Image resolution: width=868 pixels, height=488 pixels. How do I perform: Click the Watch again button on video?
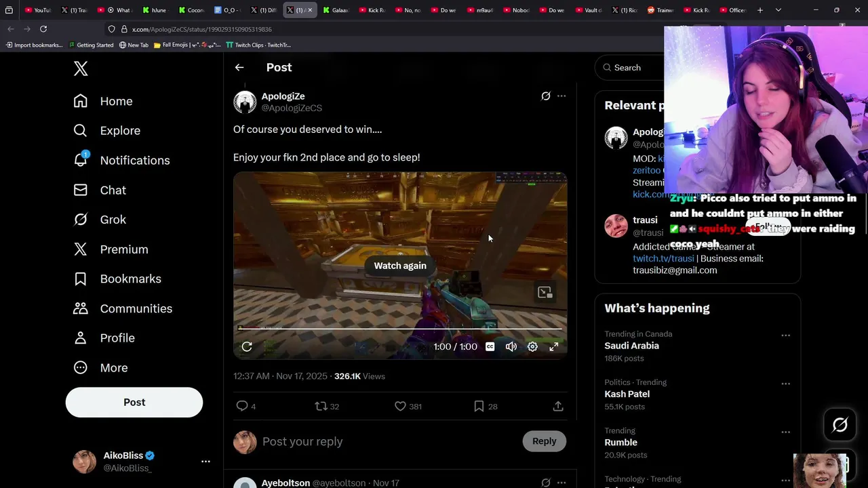click(400, 266)
